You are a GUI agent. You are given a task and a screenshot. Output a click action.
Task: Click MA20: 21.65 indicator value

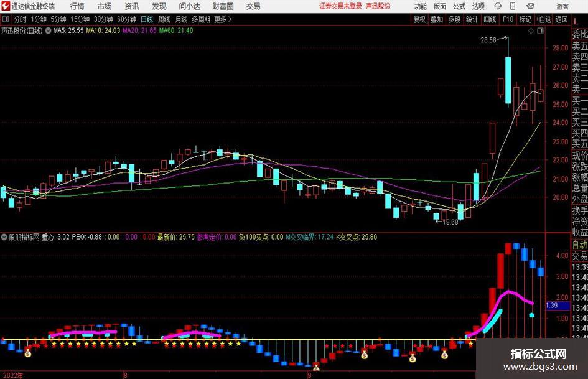click(x=139, y=30)
